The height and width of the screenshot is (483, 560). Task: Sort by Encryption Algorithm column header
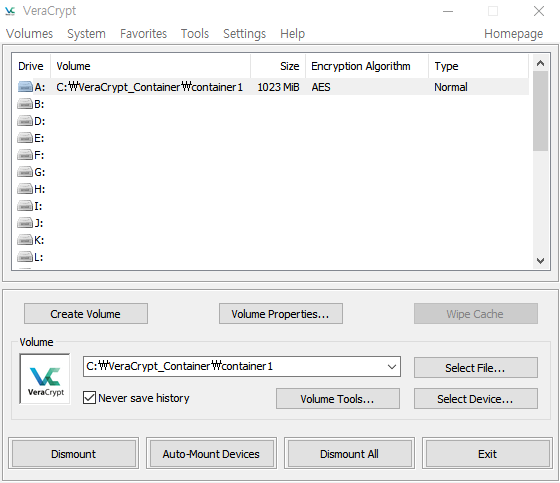coord(367,66)
